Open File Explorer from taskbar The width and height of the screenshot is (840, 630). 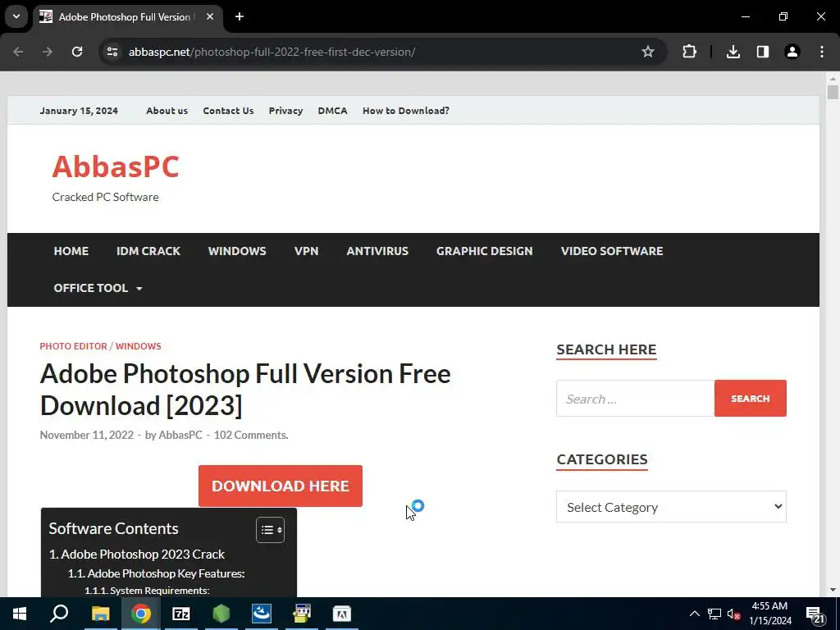coord(100,614)
